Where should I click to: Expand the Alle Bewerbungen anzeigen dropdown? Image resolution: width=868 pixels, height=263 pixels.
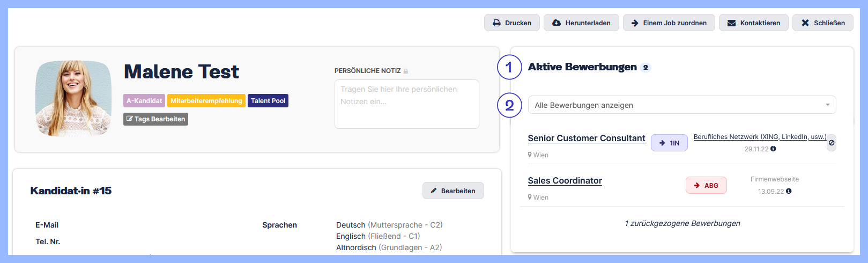point(681,105)
